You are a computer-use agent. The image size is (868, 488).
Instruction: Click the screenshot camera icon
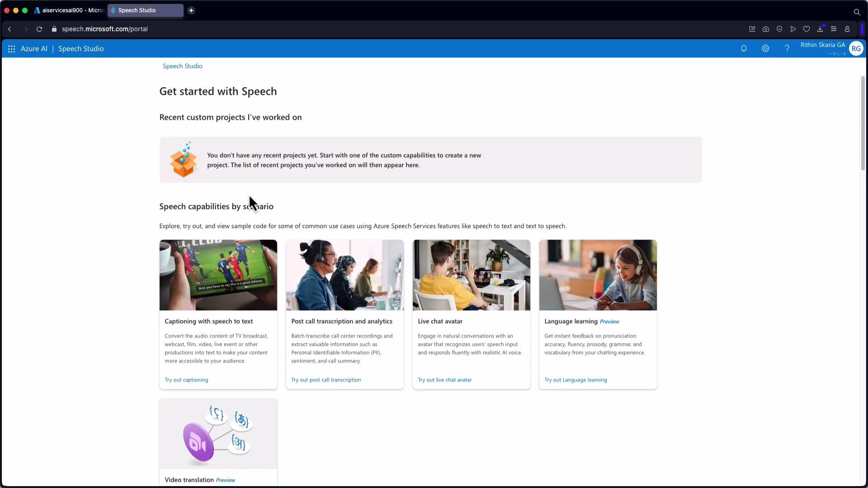click(x=766, y=29)
